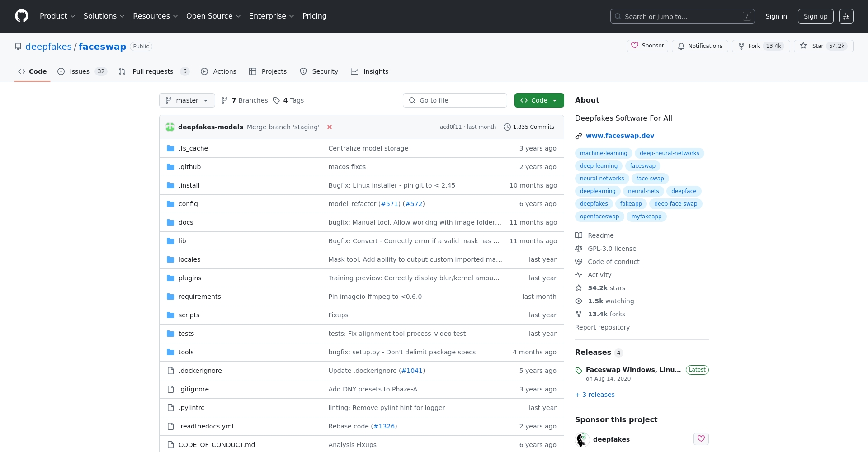Open the requirements folder icon
The image size is (868, 452).
[x=170, y=297]
